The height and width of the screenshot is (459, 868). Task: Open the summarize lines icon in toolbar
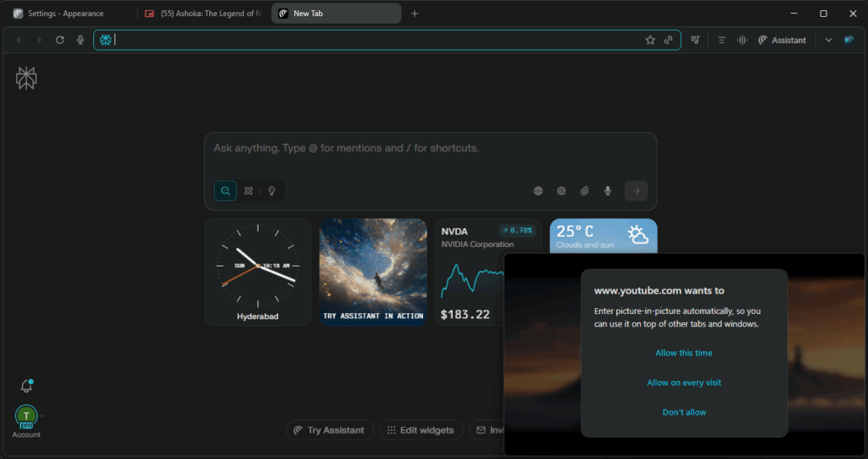(721, 40)
